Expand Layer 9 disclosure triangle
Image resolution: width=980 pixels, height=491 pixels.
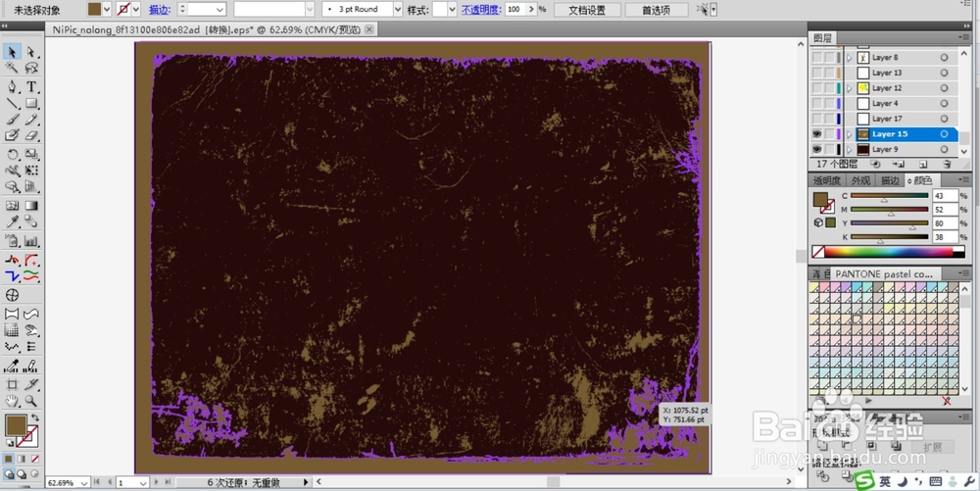pos(850,149)
